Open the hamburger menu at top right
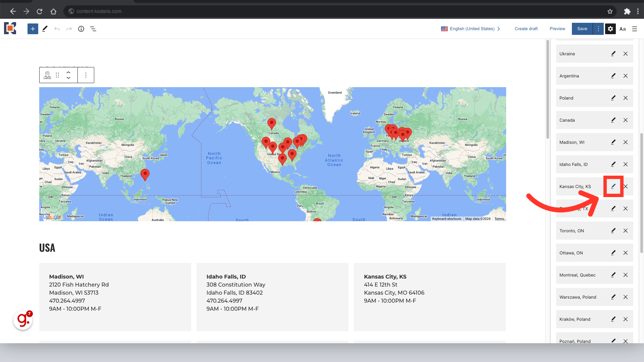Image resolution: width=644 pixels, height=362 pixels. click(635, 29)
